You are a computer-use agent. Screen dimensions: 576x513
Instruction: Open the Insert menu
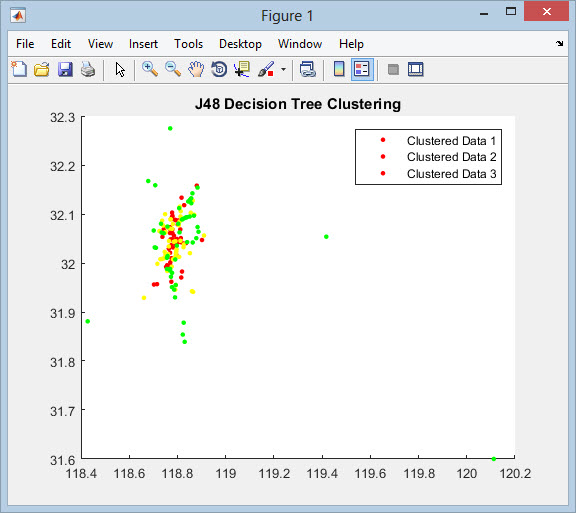[143, 44]
